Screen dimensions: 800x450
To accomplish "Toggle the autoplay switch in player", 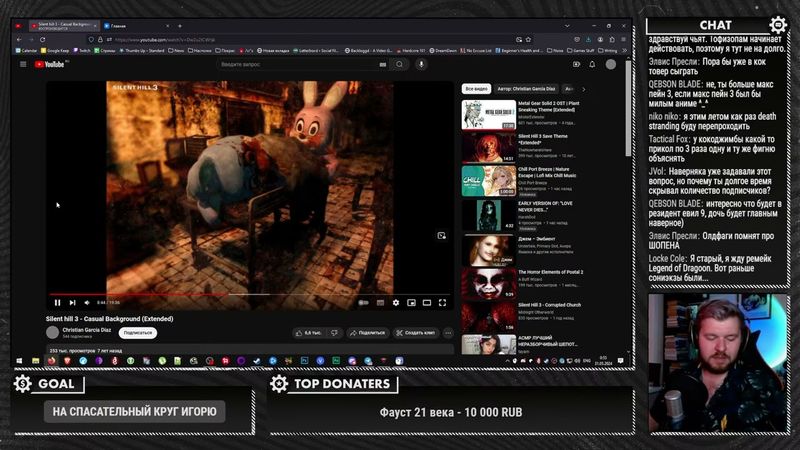I will (363, 303).
